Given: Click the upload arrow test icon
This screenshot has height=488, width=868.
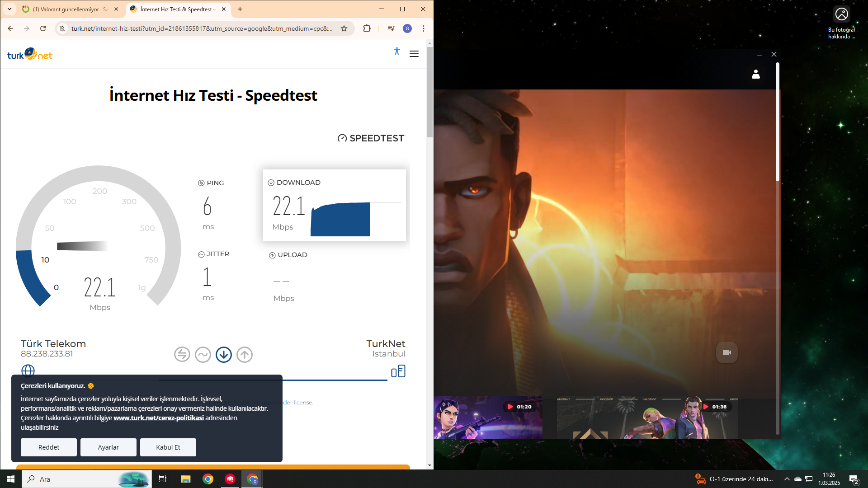Looking at the screenshot, I should 245,355.
